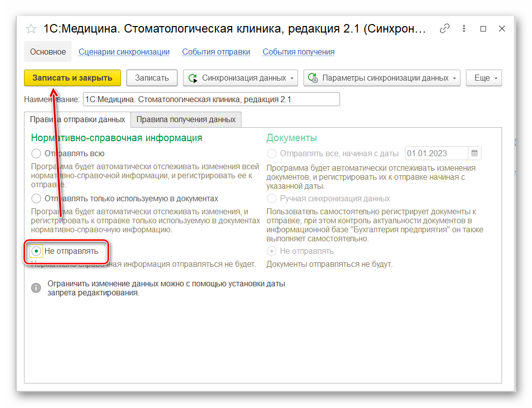The image size is (532, 408).
Task: Click the Записать button
Action: click(x=151, y=78)
